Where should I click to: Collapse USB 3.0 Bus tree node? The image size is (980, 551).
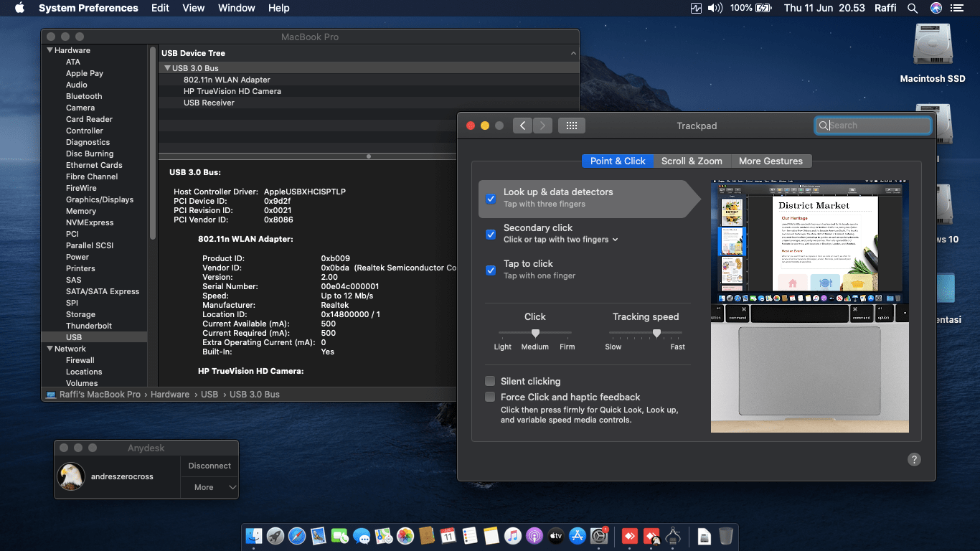pos(167,68)
